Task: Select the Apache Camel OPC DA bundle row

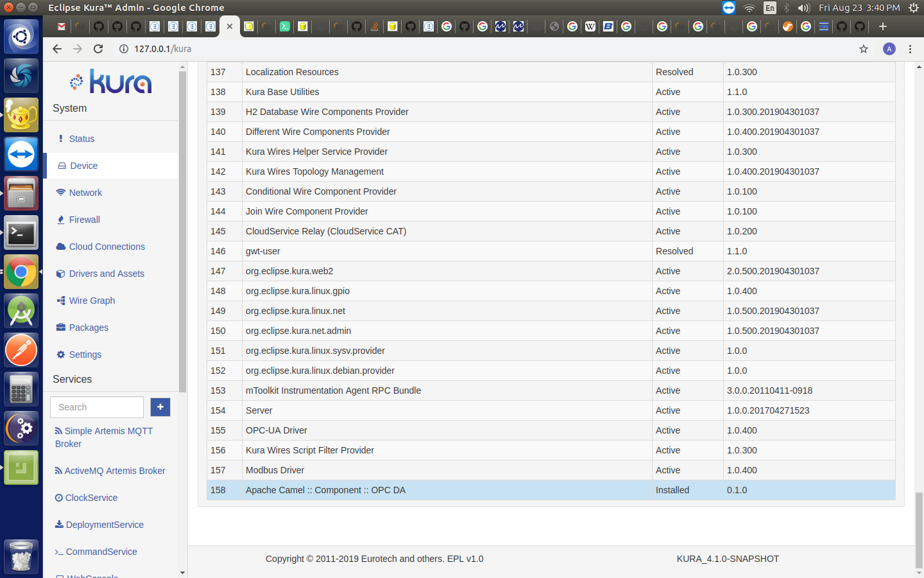Action: click(x=551, y=490)
